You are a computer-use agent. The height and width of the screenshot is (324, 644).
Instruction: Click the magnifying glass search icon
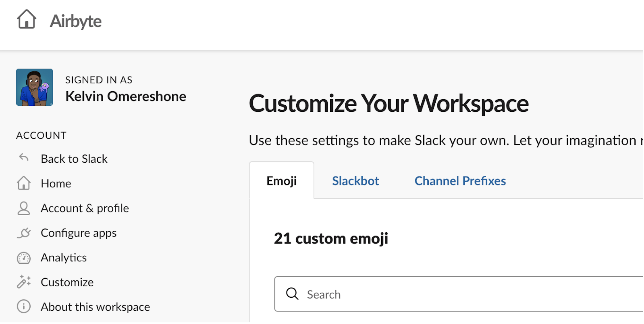(x=292, y=294)
